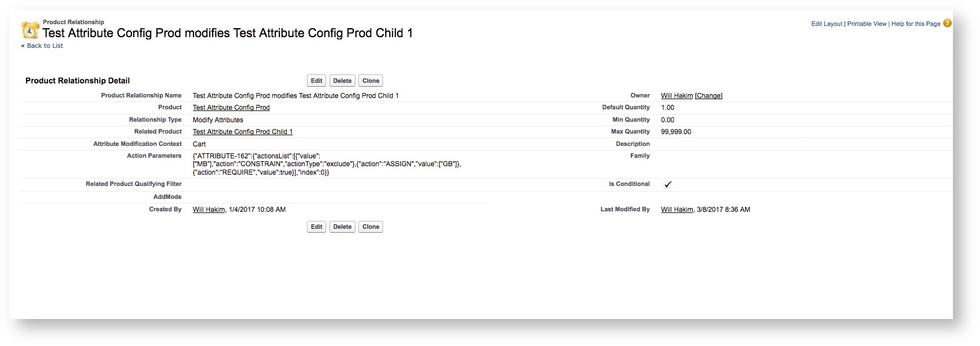Viewport: 980px width, 346px height.
Task: Click the top Delete button
Action: coord(342,81)
